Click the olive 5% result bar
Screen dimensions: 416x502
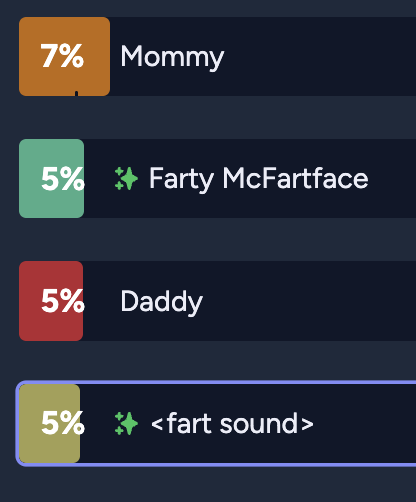click(49, 423)
